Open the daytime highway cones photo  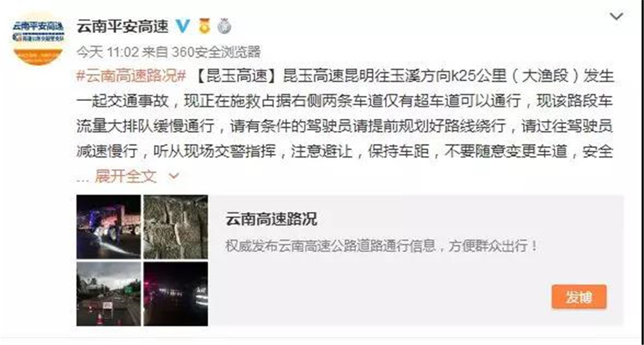tap(109, 294)
